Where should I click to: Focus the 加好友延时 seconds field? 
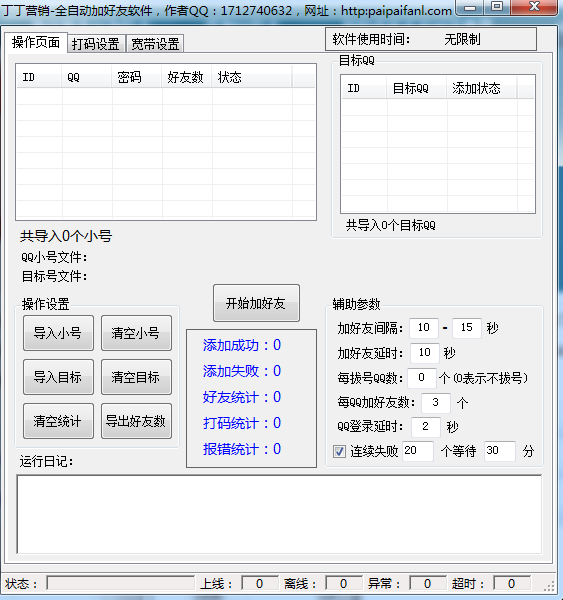point(424,353)
